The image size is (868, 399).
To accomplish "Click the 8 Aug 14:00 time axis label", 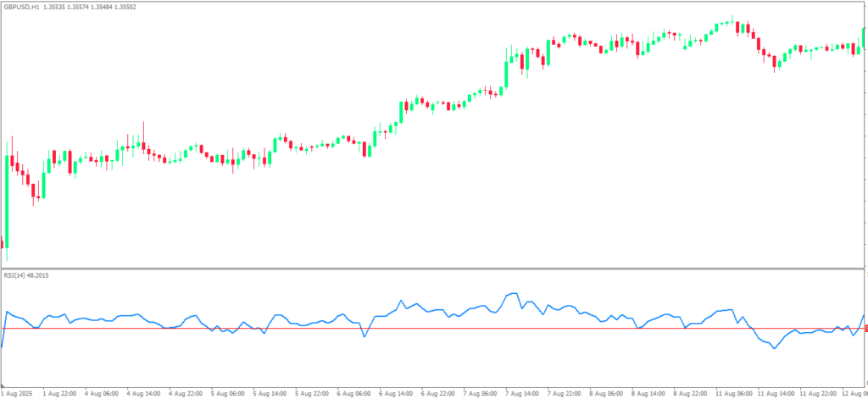I will [x=648, y=394].
